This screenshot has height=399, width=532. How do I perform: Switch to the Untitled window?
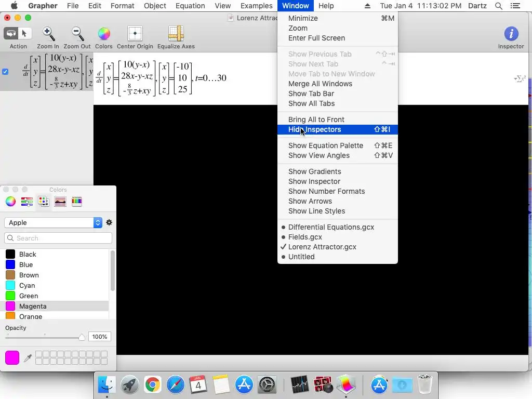tap(338, 257)
